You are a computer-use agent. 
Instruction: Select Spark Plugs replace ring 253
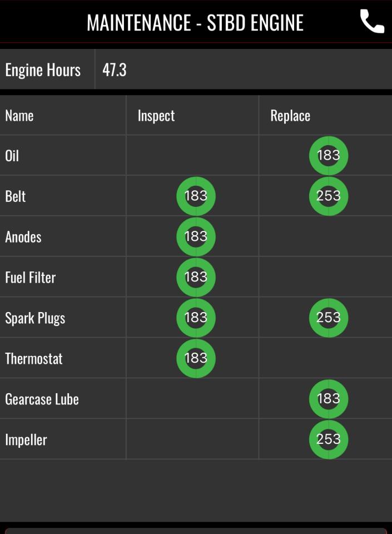coord(329,318)
